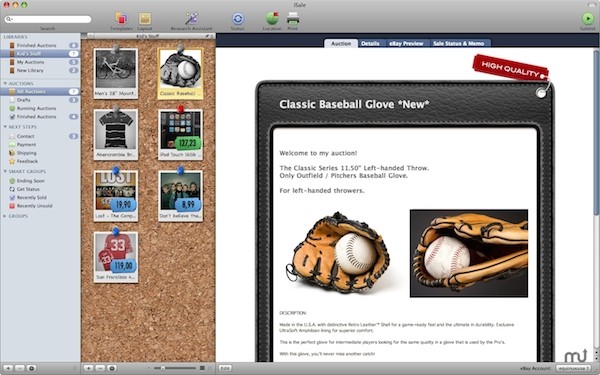Open sidebar gear action menu

32,368
